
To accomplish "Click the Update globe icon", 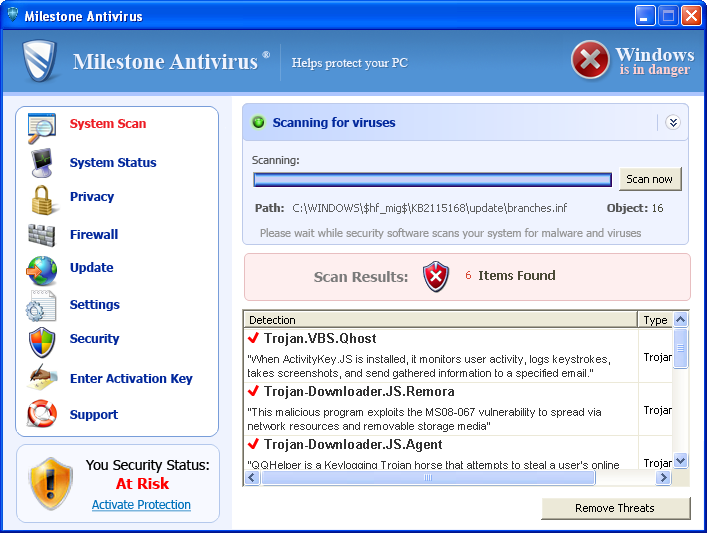I will click(x=41, y=271).
